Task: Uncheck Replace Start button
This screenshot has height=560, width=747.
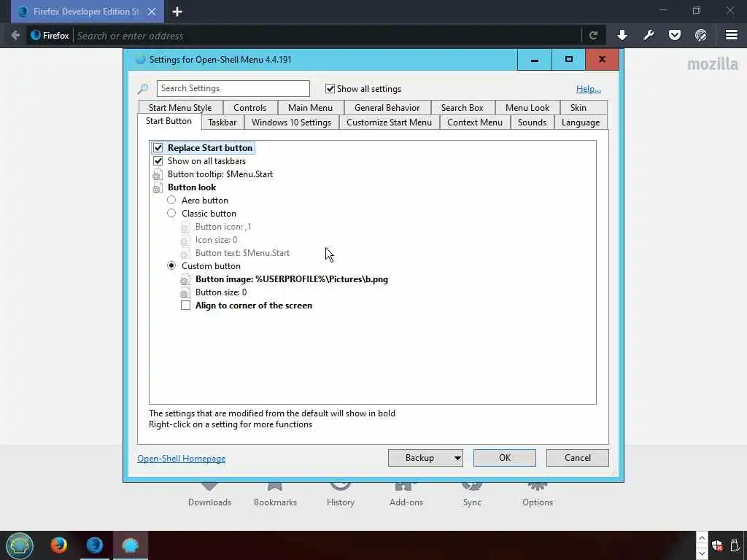Action: [x=158, y=147]
